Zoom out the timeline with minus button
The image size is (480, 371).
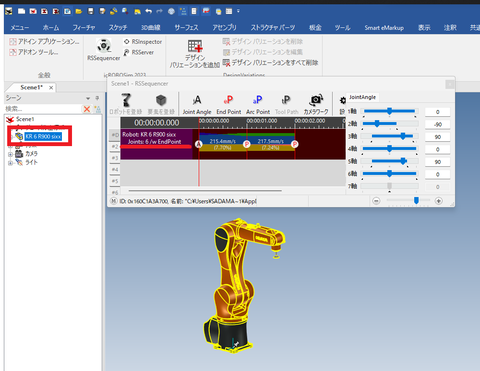coord(376,201)
